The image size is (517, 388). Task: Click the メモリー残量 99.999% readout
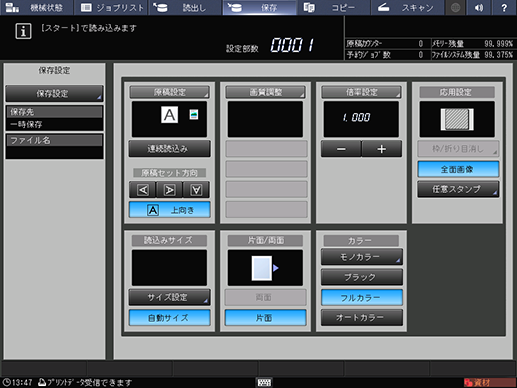pyautogui.click(x=498, y=43)
